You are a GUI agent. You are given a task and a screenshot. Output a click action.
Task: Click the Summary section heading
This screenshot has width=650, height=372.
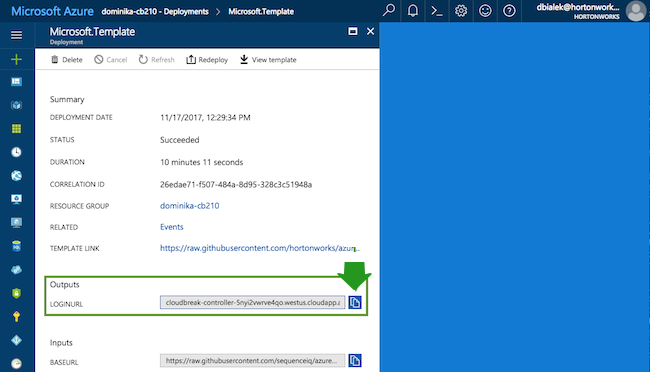(67, 100)
